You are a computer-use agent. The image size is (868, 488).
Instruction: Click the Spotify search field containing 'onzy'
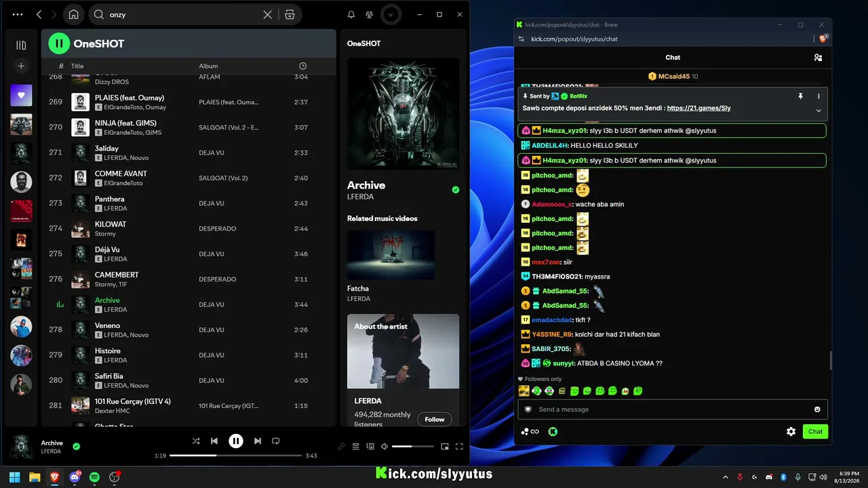pos(183,14)
